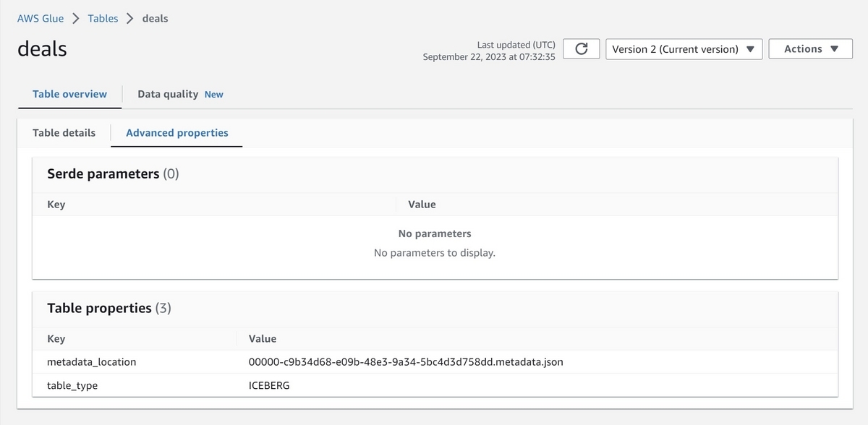Click the Key column header in Table properties

click(56, 339)
